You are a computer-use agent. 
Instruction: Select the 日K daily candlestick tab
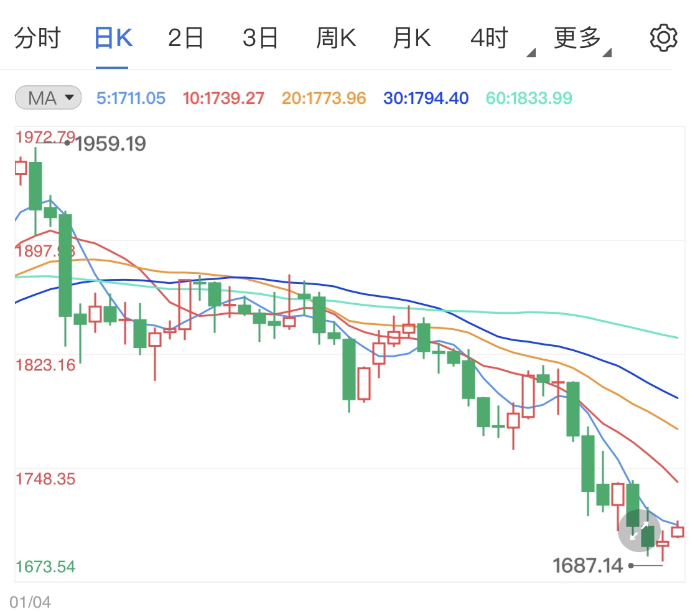click(x=113, y=38)
